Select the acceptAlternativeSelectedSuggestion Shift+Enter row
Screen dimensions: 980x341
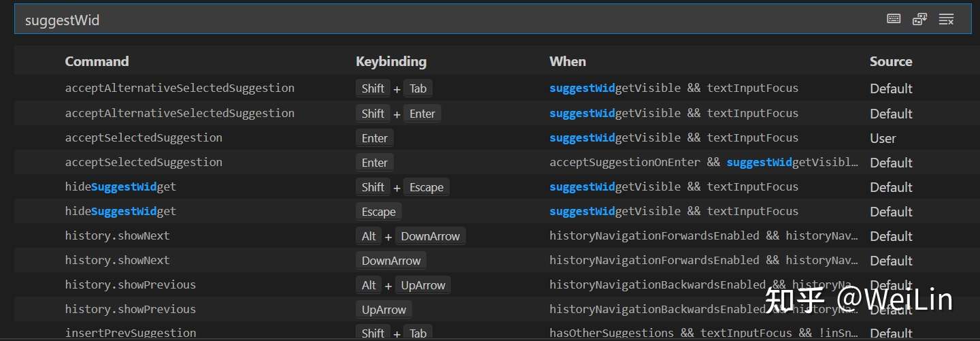pyautogui.click(x=180, y=113)
